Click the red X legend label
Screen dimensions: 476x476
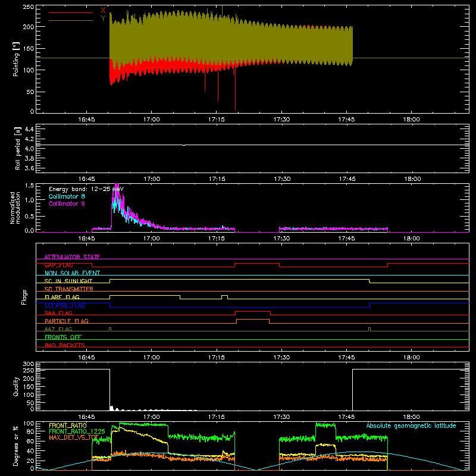(103, 11)
